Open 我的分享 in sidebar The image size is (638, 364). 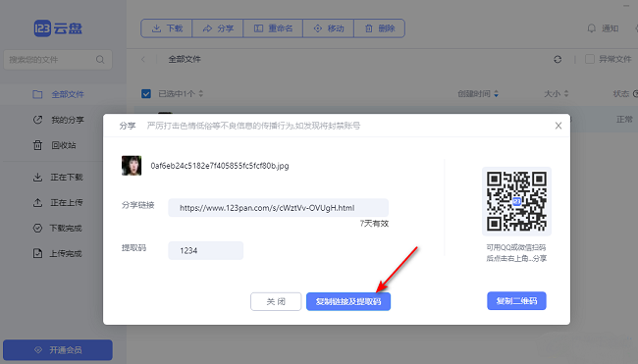coord(58,120)
